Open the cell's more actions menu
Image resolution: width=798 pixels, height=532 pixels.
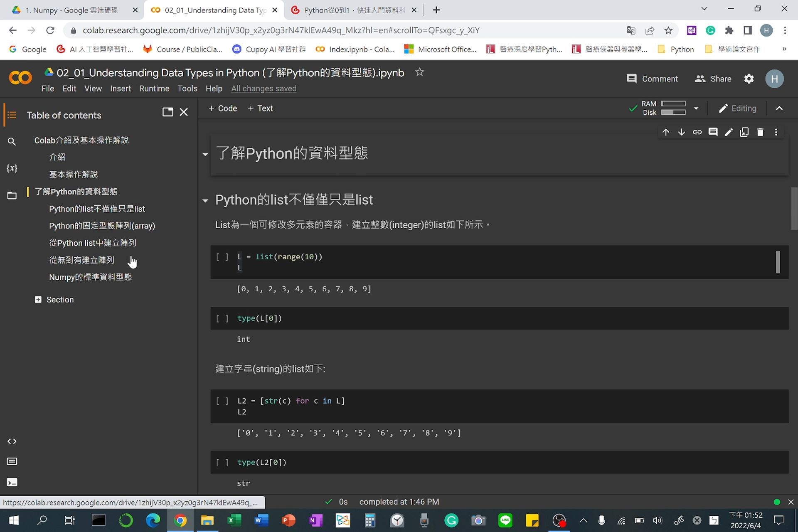(x=776, y=132)
